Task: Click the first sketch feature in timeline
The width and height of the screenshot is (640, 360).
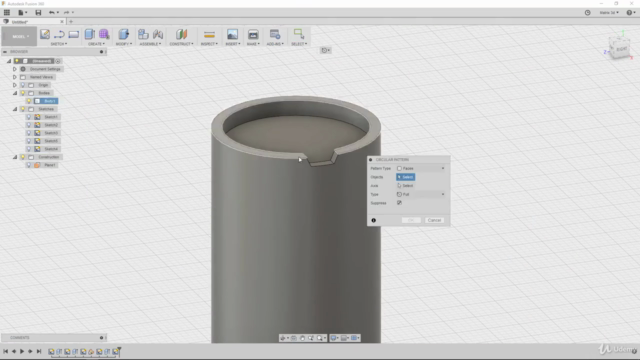Action: [x=51, y=351]
